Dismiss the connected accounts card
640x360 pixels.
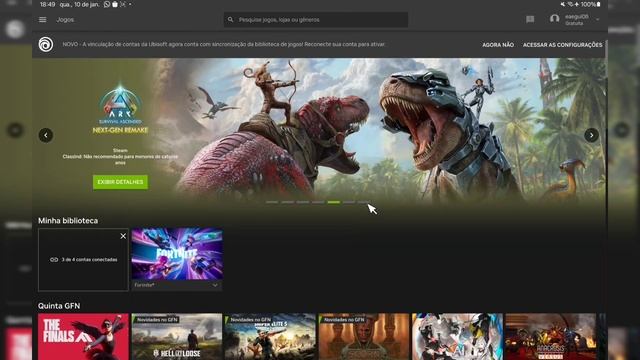pyautogui.click(x=123, y=236)
